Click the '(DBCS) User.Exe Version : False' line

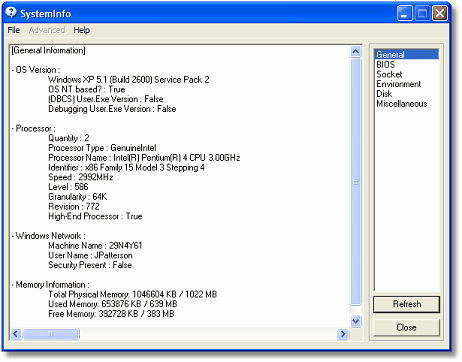106,99
